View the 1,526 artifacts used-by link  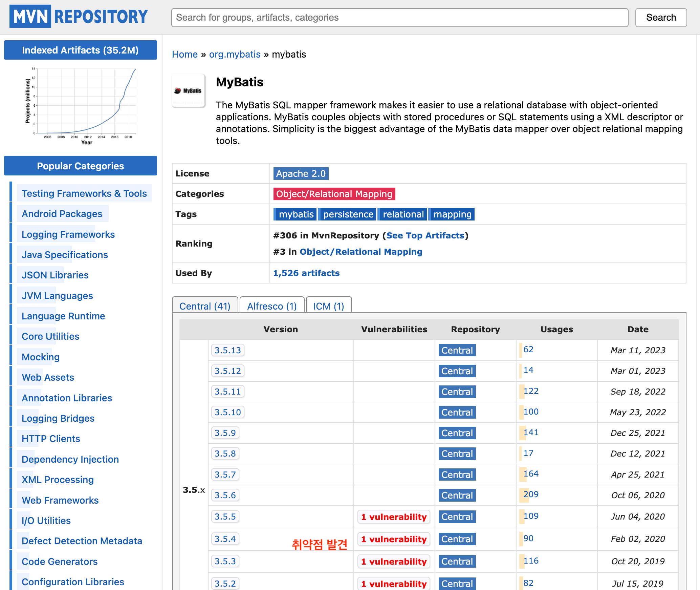pos(306,273)
